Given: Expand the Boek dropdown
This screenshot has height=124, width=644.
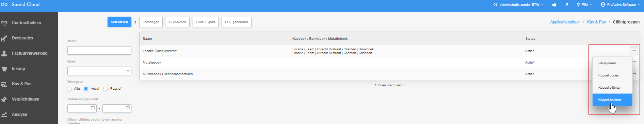Looking at the screenshot, I should pos(99,71).
